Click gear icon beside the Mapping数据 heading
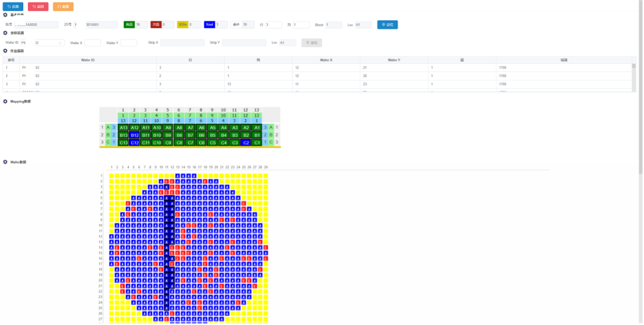The height and width of the screenshot is (325, 644). click(5, 102)
